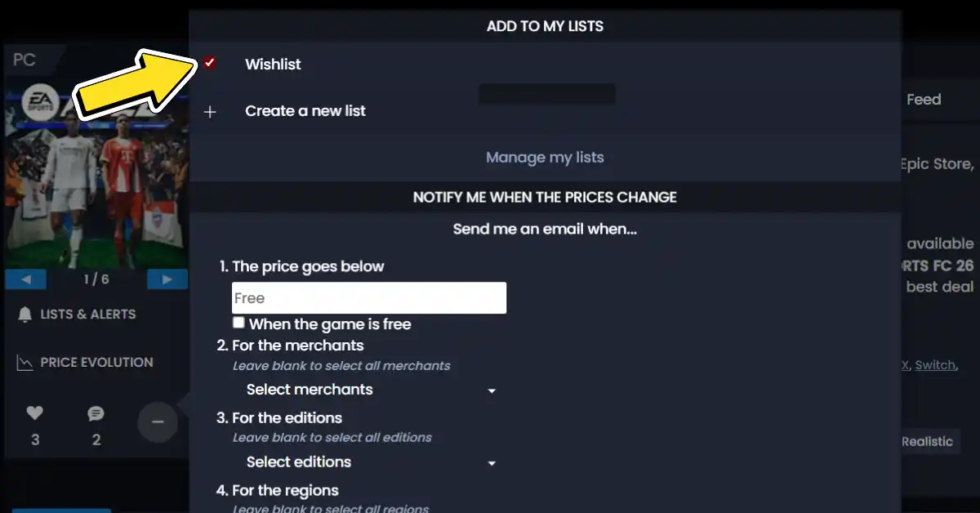Go to next screenshot with right arrow

(167, 279)
